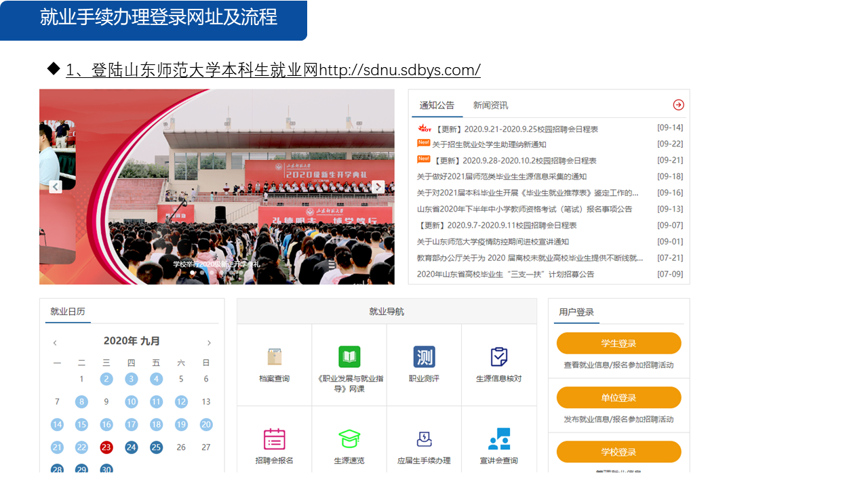This screenshot has width=868, height=488.
Task: Click the 单位登录 button
Action: point(618,398)
